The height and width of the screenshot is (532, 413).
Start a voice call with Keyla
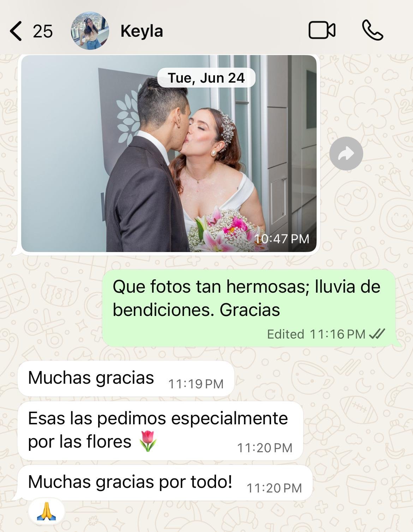(x=373, y=30)
